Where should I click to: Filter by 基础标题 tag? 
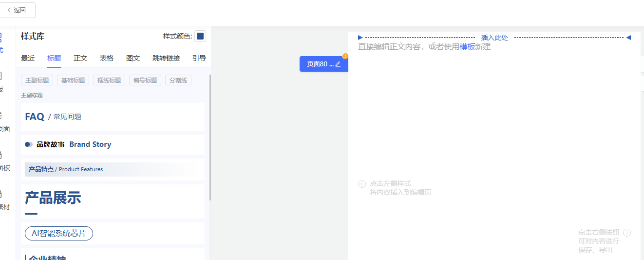73,80
